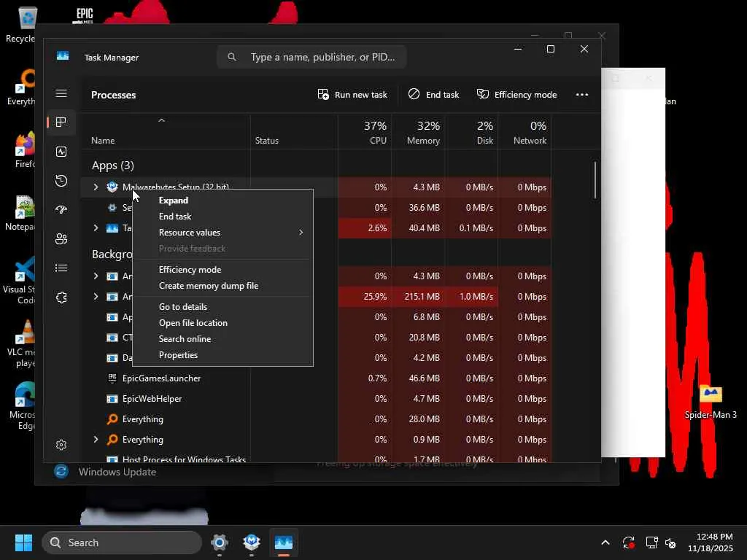Open the Startup apps page in sidebar

click(x=61, y=209)
